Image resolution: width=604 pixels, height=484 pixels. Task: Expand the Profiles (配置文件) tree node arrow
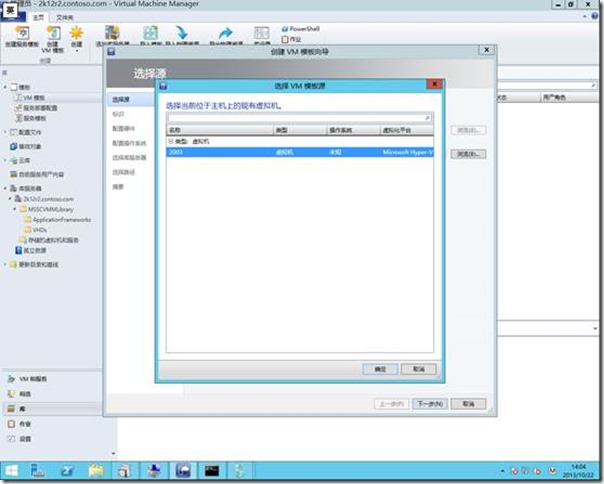point(5,132)
